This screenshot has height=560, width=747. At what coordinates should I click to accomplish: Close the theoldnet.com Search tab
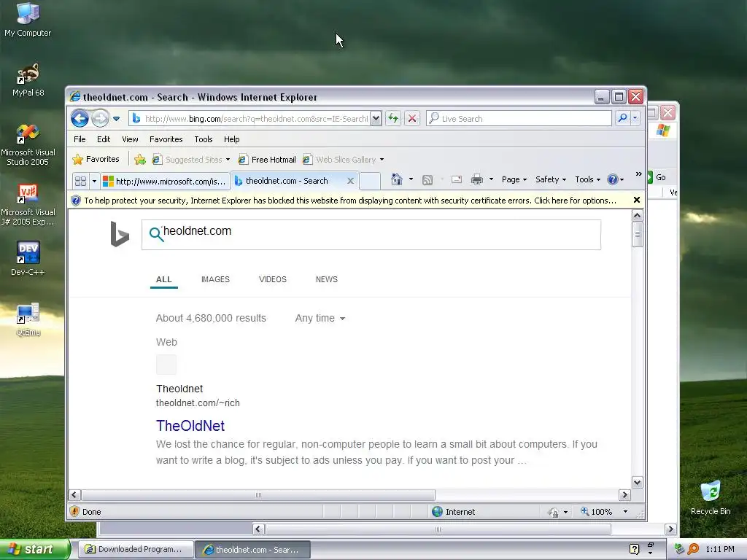[351, 181]
